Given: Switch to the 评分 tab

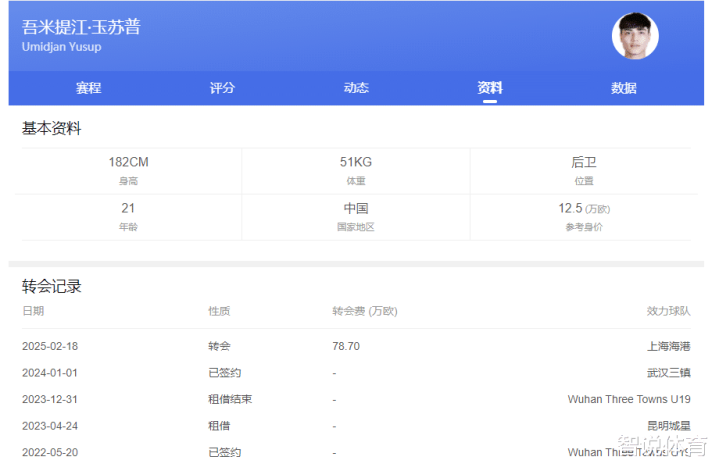Looking at the screenshot, I should [x=222, y=88].
